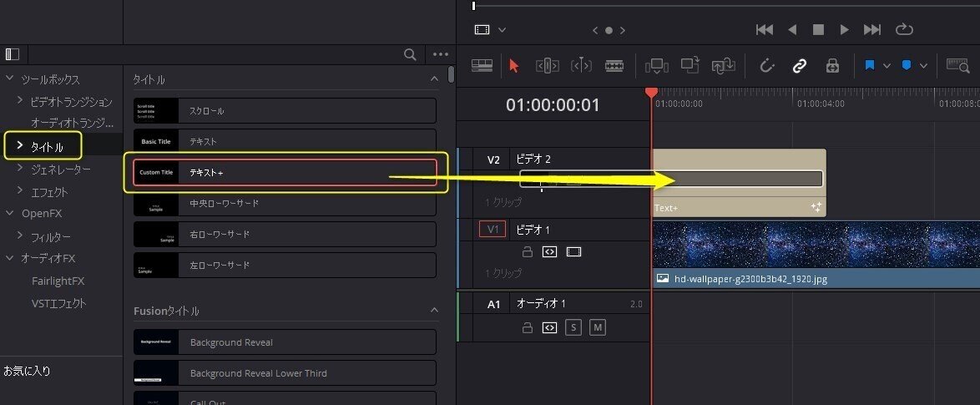Expand the フィルター category
The image size is (980, 405).
click(x=20, y=235)
